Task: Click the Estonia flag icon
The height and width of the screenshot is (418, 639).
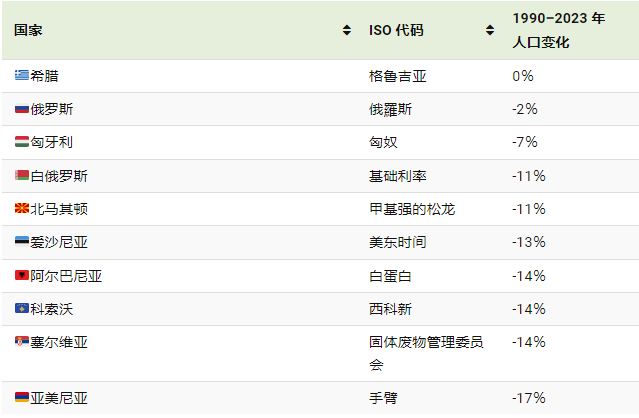Action: point(22,242)
